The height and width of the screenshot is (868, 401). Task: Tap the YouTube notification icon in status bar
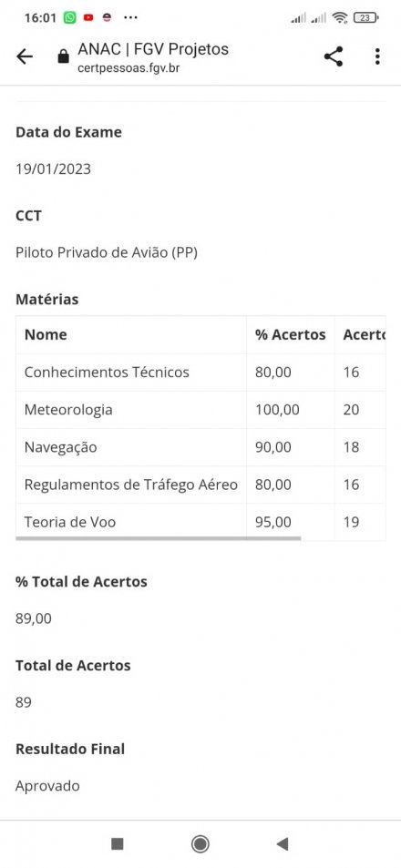pos(88,17)
